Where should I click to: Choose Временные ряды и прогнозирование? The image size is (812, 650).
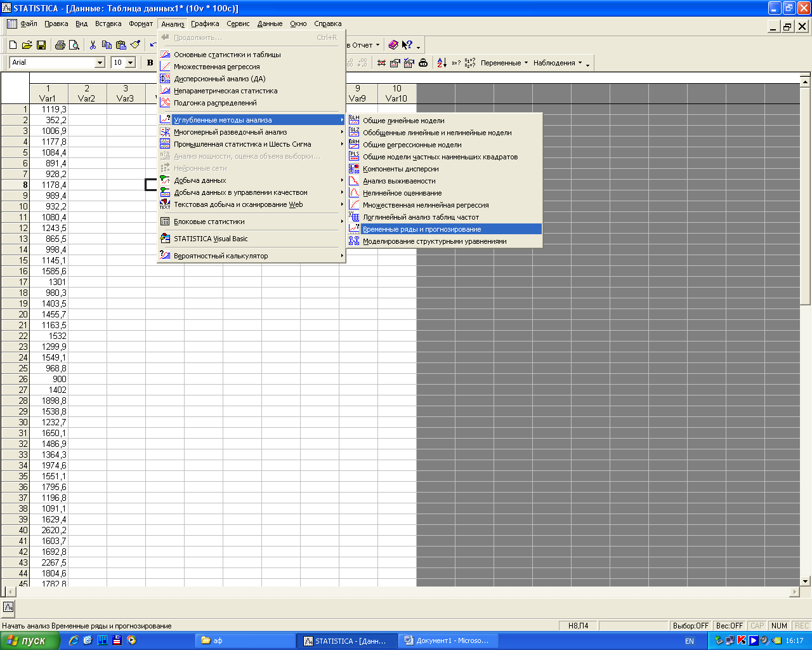pos(444,229)
